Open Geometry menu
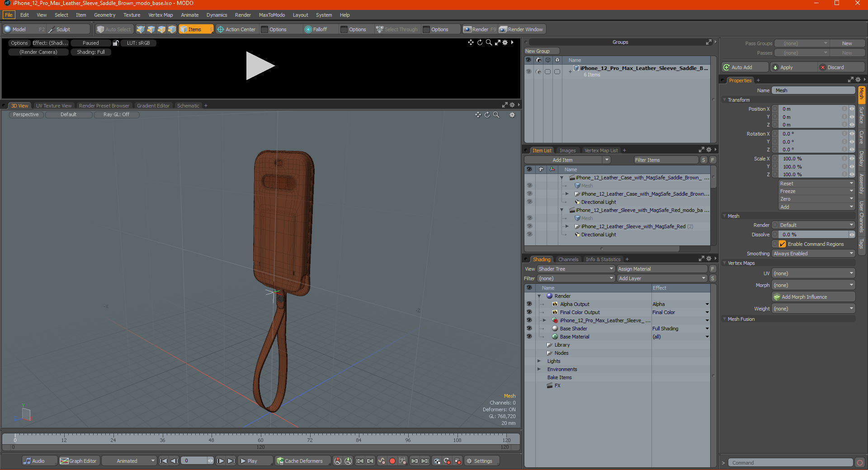Image resolution: width=868 pixels, height=470 pixels. (x=104, y=15)
